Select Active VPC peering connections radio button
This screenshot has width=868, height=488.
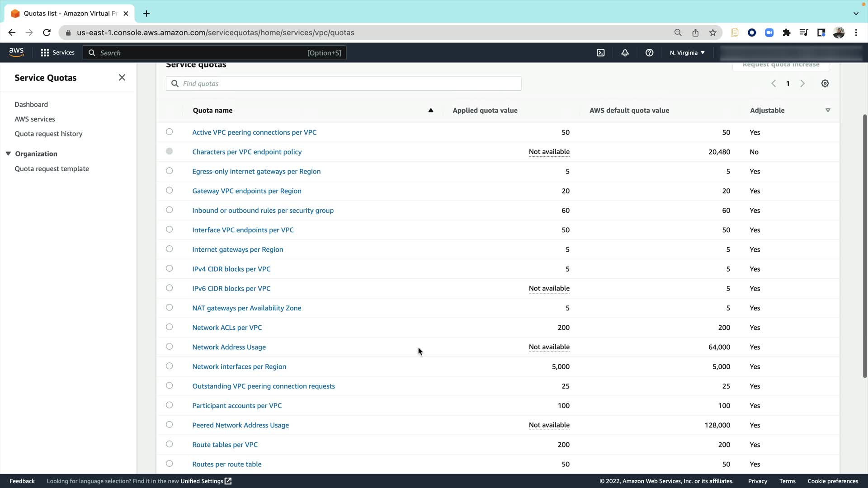pos(169,132)
